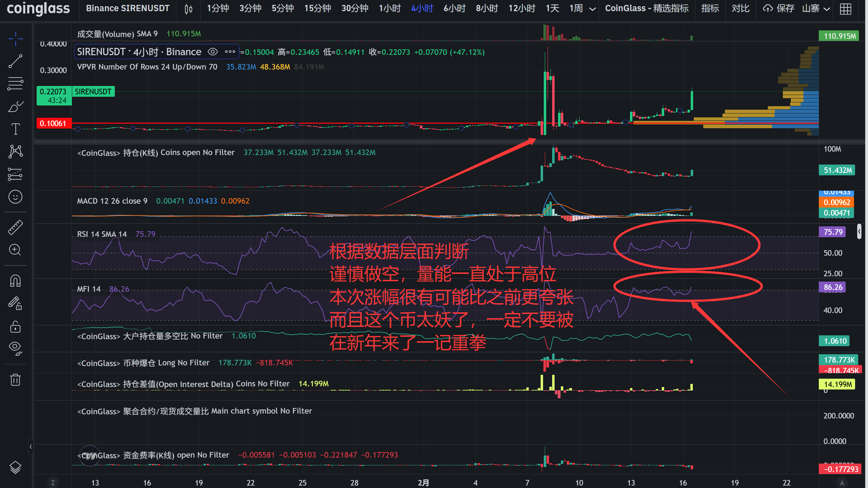The image size is (868, 488).
Task: Expand more timeframes dropdown after 1周
Action: pos(592,9)
